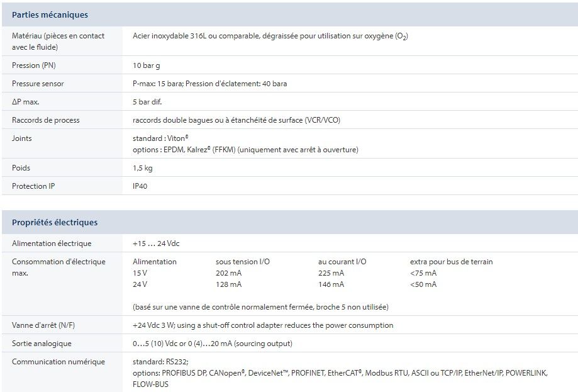Click the standard Viton seal text

click(x=161, y=138)
